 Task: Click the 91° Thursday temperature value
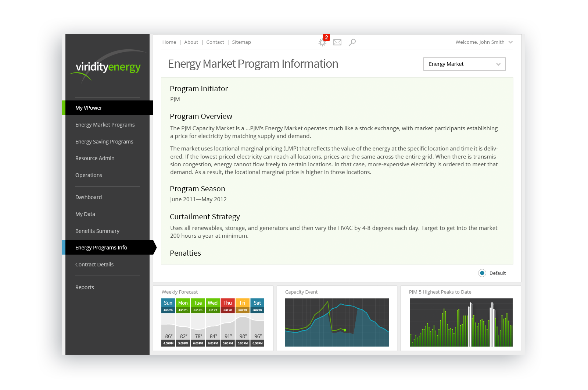228,336
